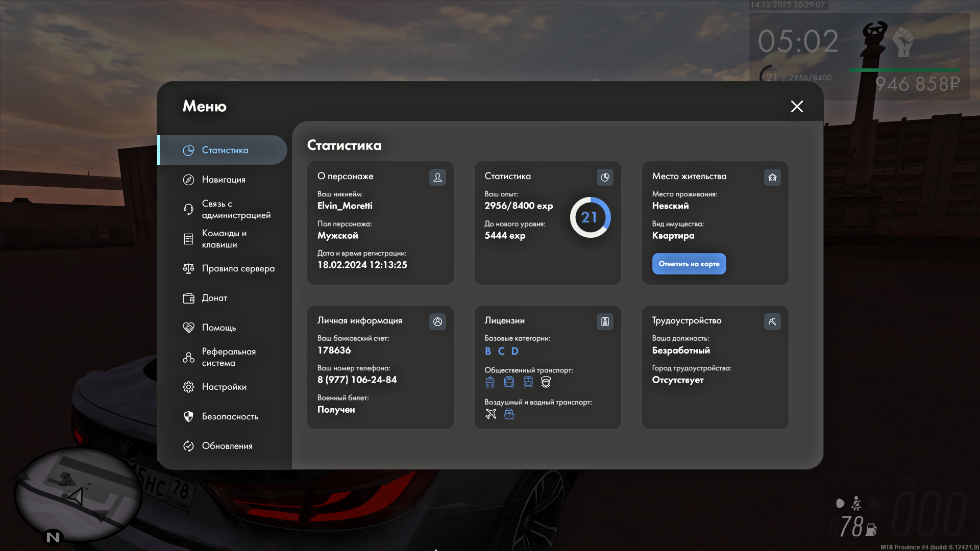Open the Навигация menu section
The image size is (980, 551).
[x=224, y=180]
